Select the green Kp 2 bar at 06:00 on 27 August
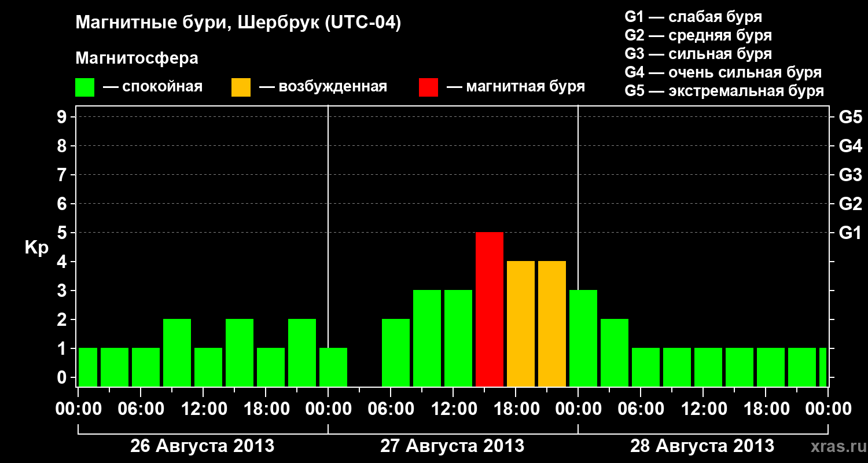This screenshot has width=868, height=463. 396,353
